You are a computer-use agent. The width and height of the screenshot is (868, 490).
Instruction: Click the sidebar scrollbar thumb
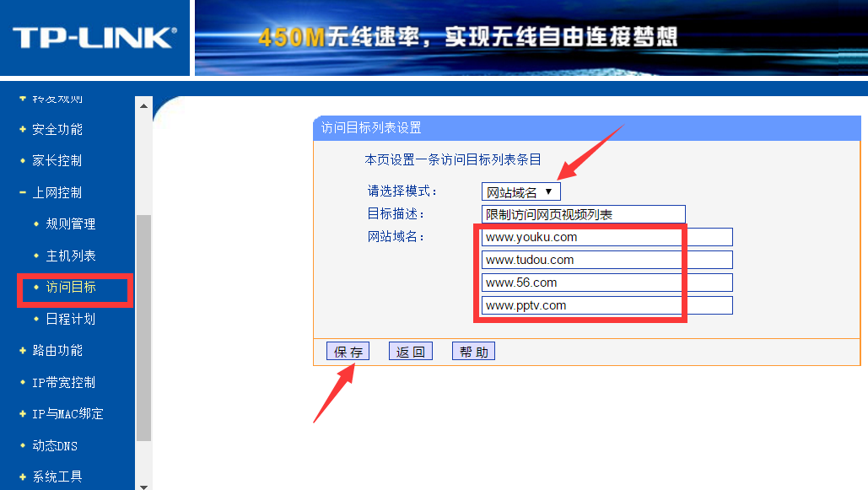(x=144, y=328)
